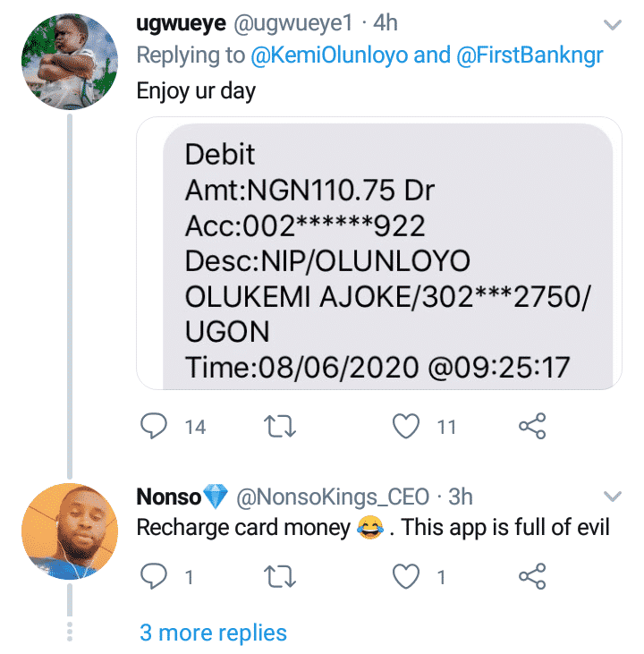
Task: Open options chevron on Nonso's tweet
Action: click(613, 496)
